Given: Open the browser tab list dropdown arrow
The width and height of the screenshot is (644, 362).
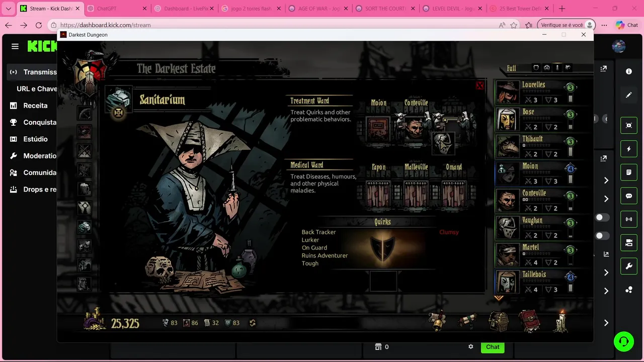Looking at the screenshot, I should tap(8, 9).
